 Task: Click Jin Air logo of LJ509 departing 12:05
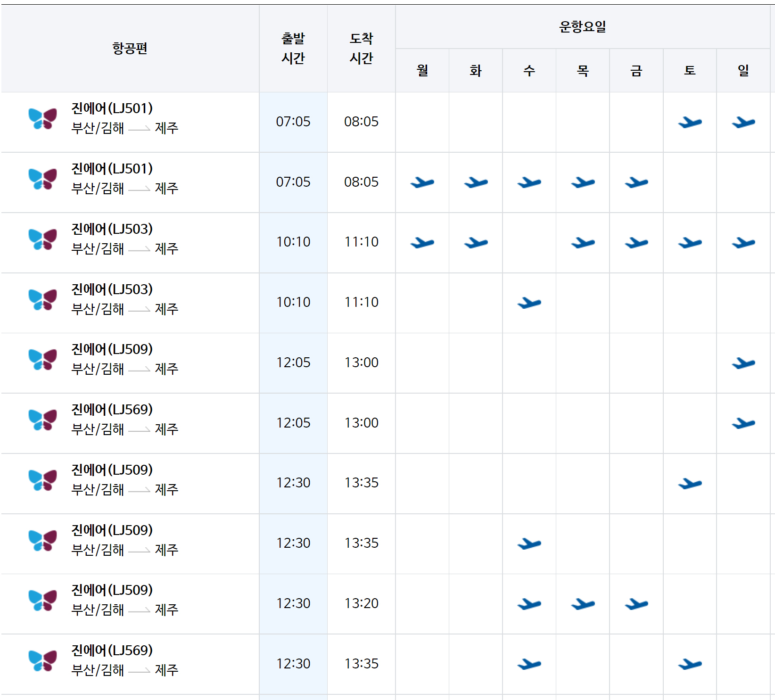coord(42,360)
